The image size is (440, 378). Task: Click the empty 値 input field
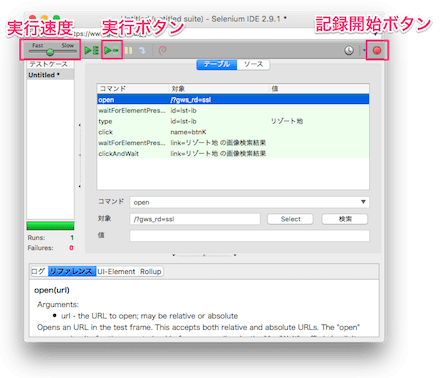pos(249,235)
